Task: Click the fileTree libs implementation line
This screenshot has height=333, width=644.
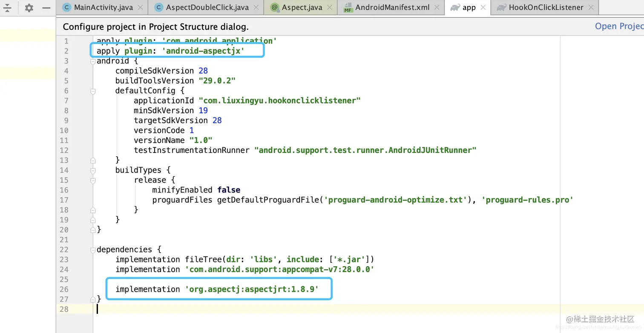Action: tap(244, 259)
